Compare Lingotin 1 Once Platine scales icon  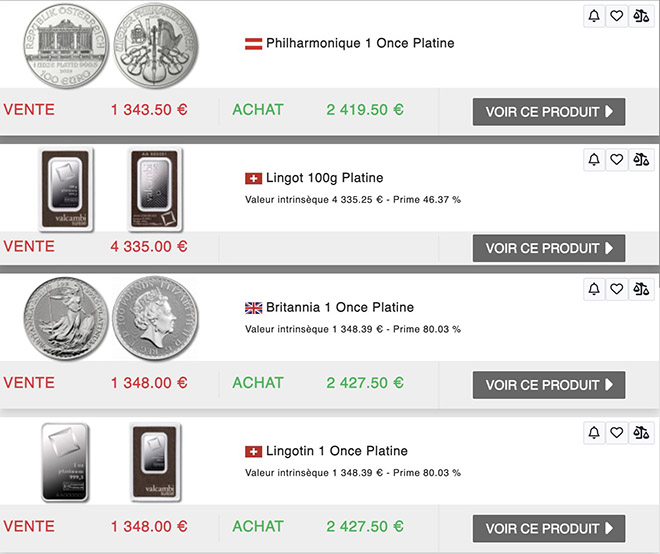pyautogui.click(x=641, y=433)
